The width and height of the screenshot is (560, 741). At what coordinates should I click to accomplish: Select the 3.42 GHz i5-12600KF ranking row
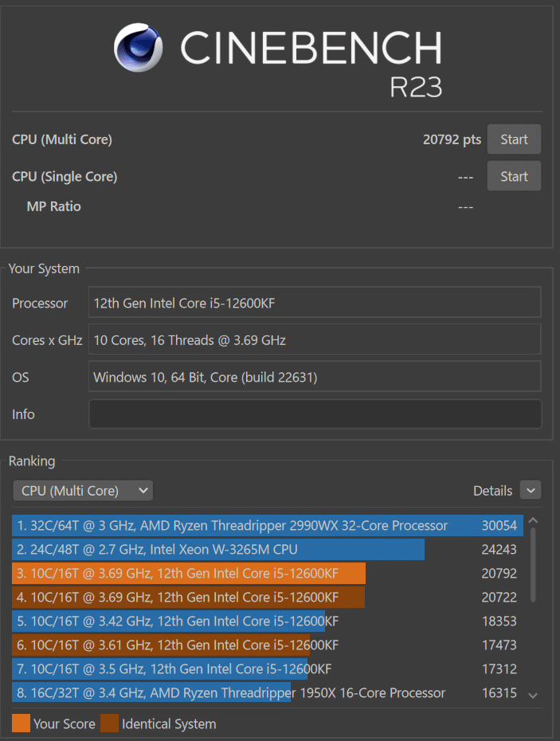268,621
